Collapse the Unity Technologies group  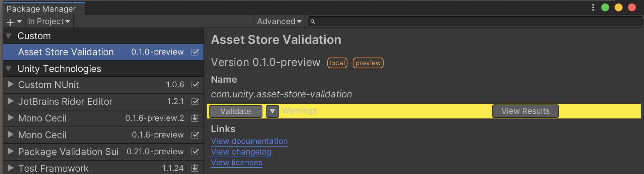pos(9,69)
